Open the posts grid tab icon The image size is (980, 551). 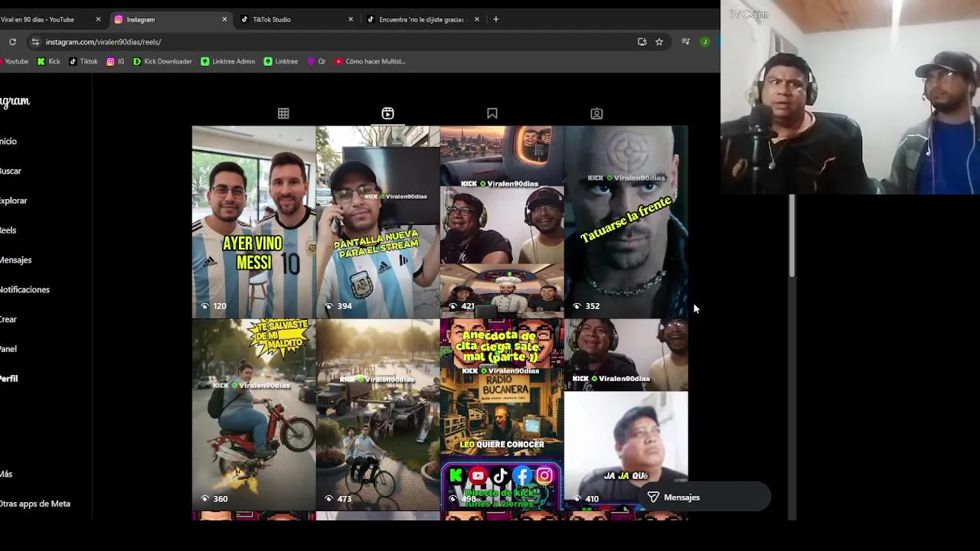283,113
